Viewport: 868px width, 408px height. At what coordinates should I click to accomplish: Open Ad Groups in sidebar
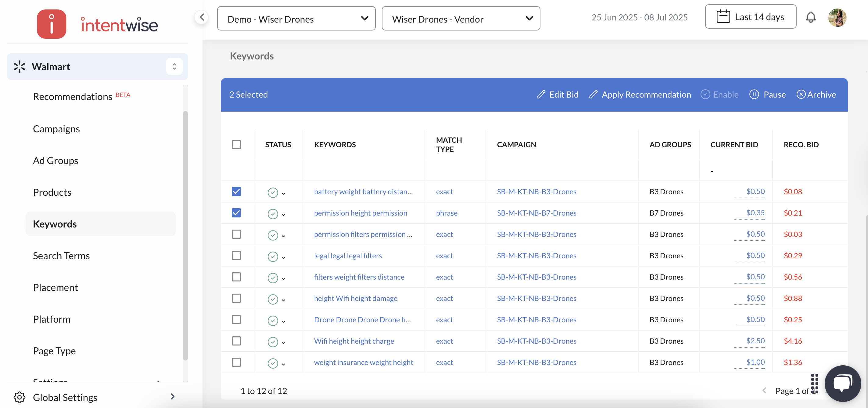[x=55, y=160]
